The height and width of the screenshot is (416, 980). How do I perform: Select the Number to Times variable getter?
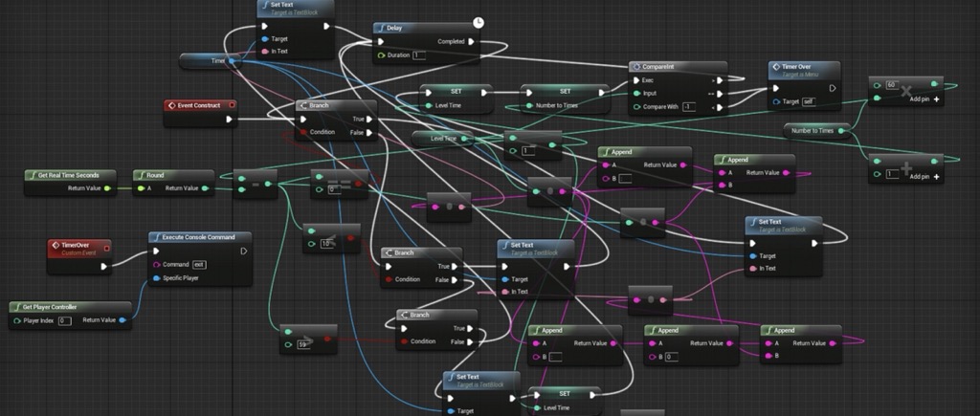click(818, 131)
